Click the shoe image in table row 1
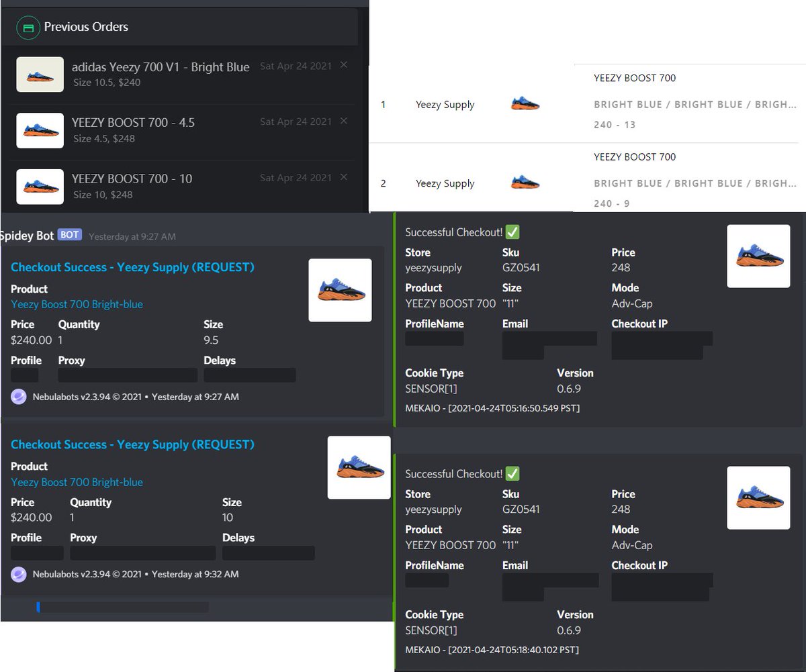This screenshot has width=806, height=672. coord(525,104)
